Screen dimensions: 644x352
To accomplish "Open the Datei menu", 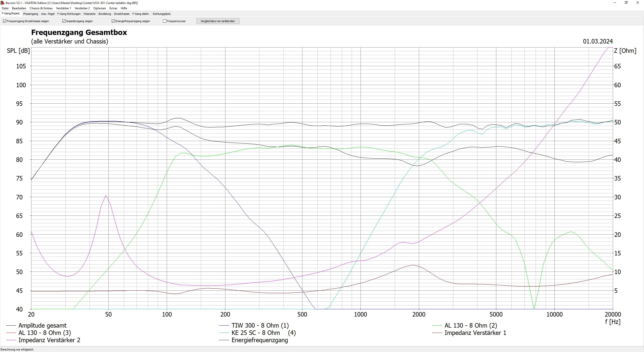I will click(5, 8).
